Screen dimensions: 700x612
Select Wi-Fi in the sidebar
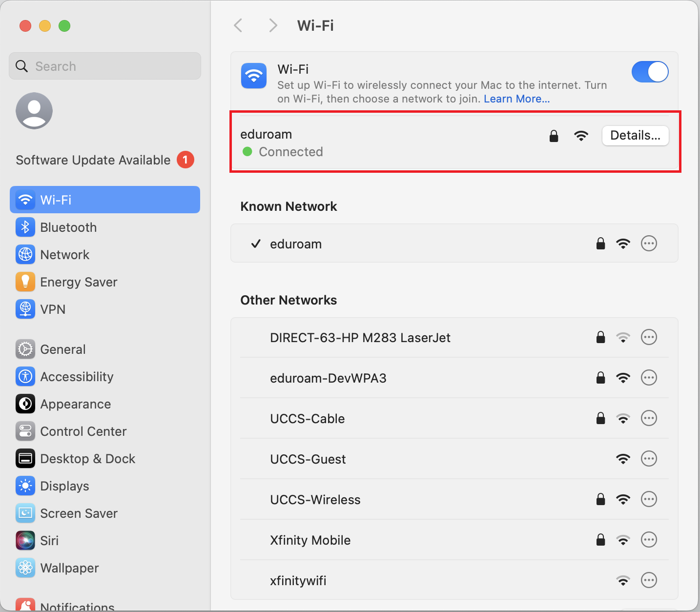[105, 200]
